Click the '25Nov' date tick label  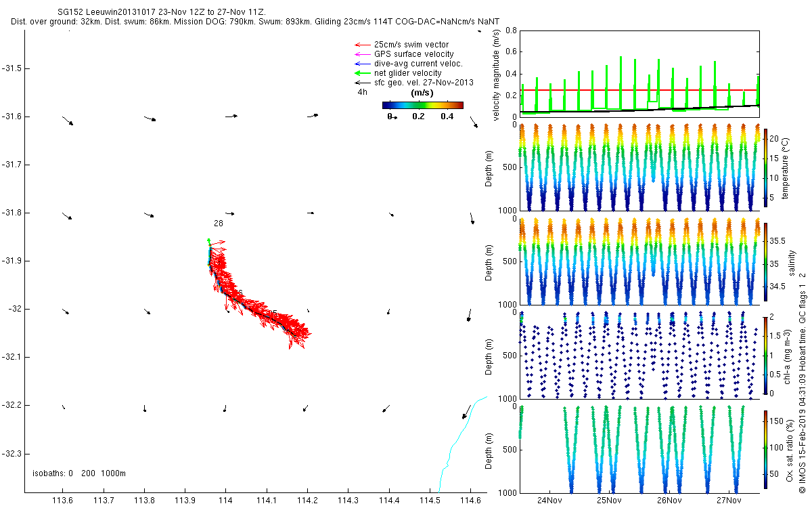click(610, 501)
